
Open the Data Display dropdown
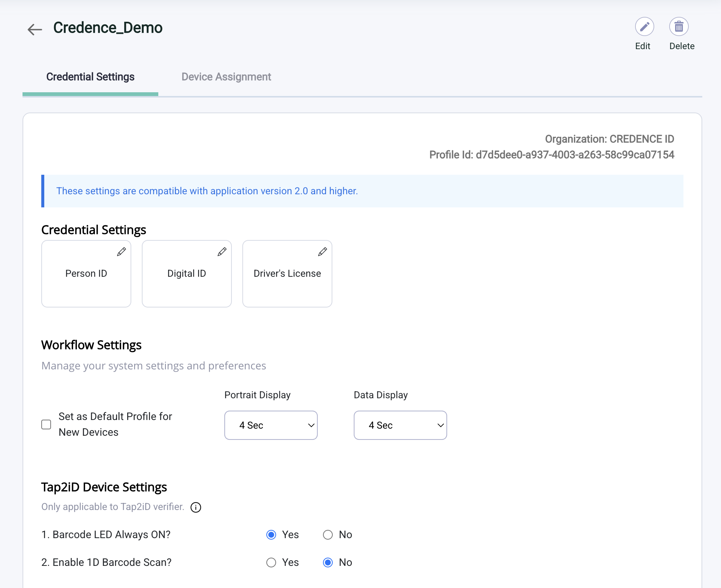[400, 425]
